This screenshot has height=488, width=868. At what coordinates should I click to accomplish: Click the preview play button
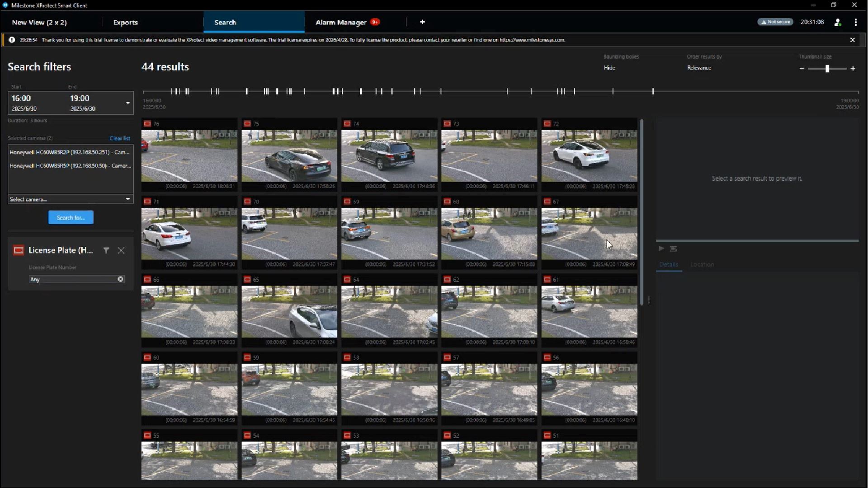661,249
